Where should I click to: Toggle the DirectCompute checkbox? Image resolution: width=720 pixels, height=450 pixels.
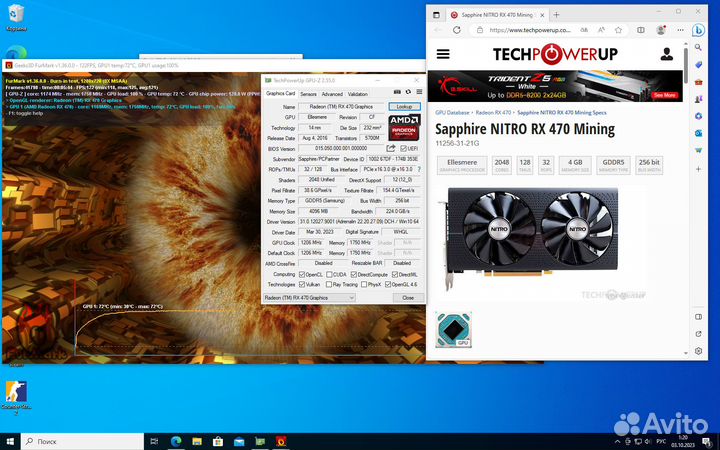(354, 274)
